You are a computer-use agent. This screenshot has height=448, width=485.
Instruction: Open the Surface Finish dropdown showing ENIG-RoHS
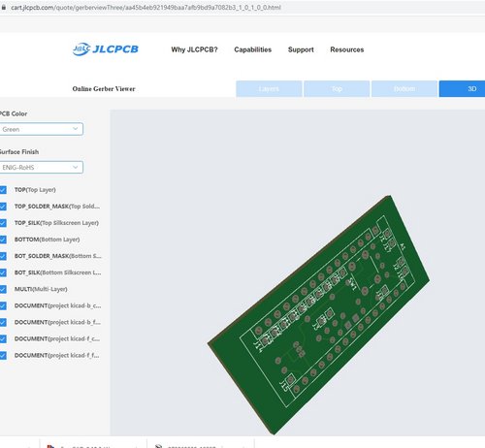click(41, 167)
